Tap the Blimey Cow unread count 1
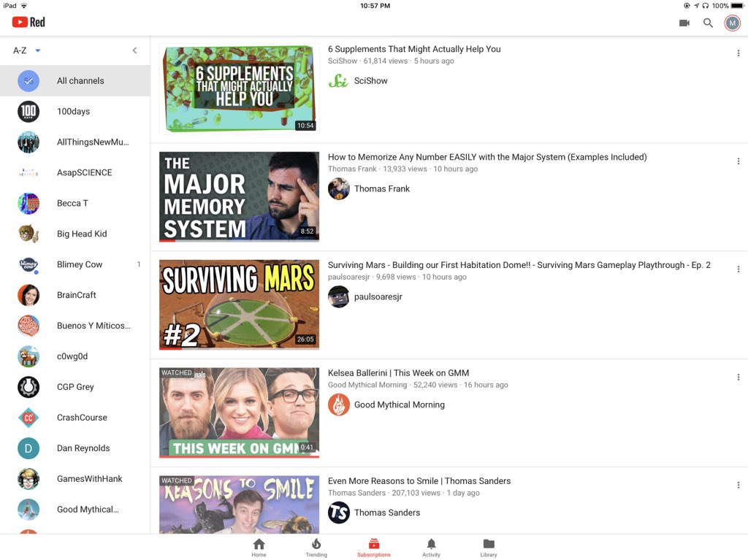 tap(139, 264)
